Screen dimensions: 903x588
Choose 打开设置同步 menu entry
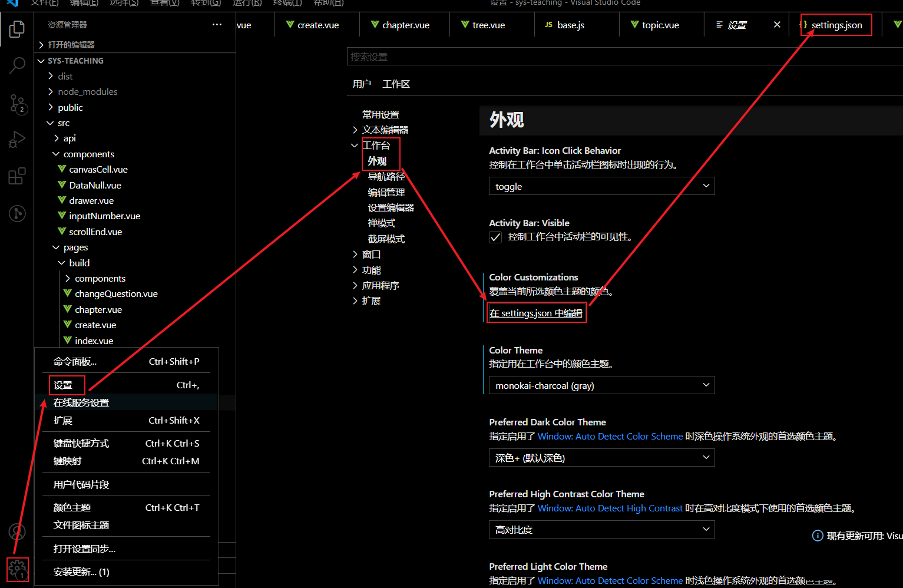pyautogui.click(x=126, y=549)
